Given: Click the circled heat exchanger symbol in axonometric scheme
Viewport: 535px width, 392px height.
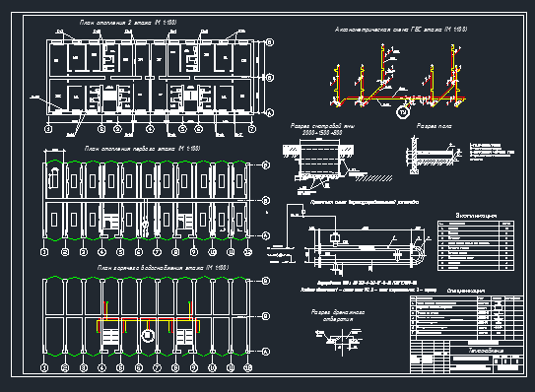Looking at the screenshot, I should pyautogui.click(x=403, y=112).
